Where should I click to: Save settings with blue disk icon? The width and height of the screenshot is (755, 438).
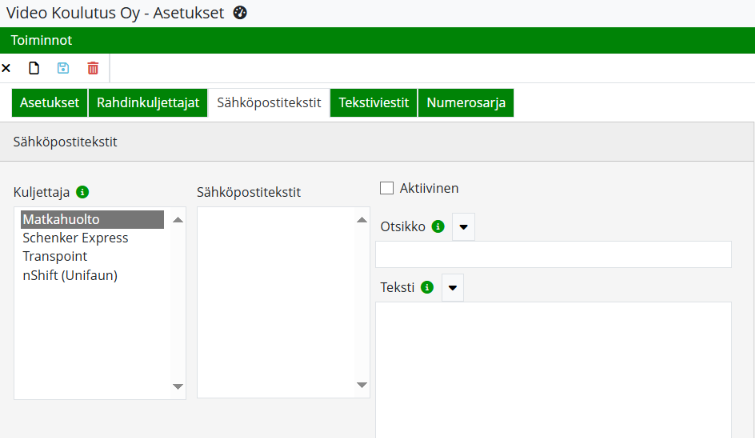(63, 68)
